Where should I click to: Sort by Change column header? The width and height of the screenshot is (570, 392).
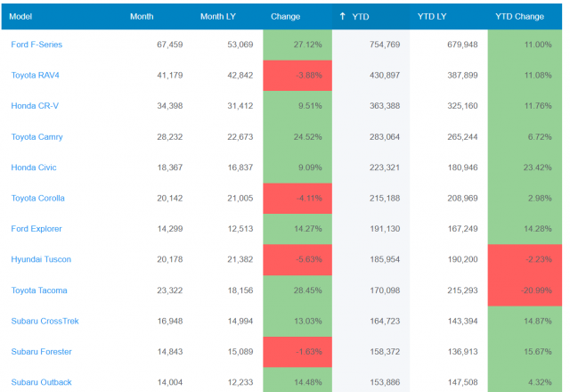point(285,16)
